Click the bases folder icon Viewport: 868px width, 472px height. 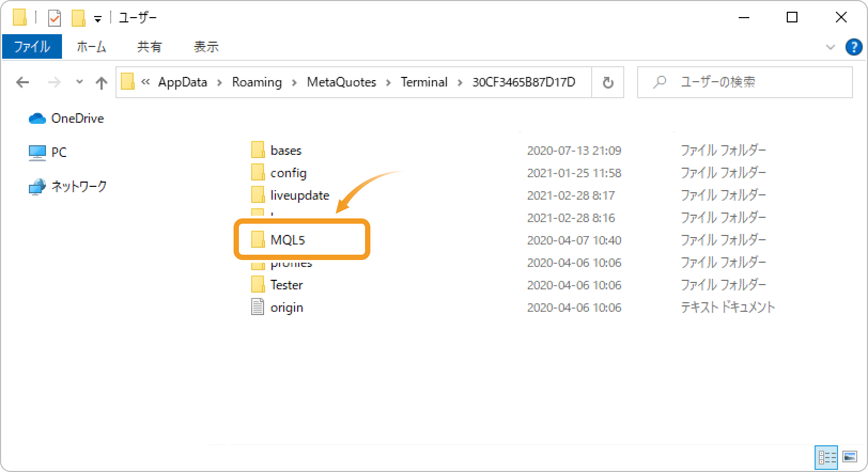click(258, 150)
